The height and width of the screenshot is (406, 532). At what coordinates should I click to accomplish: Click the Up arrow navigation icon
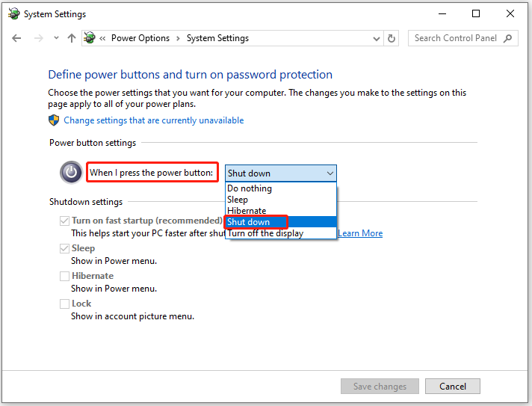point(72,38)
